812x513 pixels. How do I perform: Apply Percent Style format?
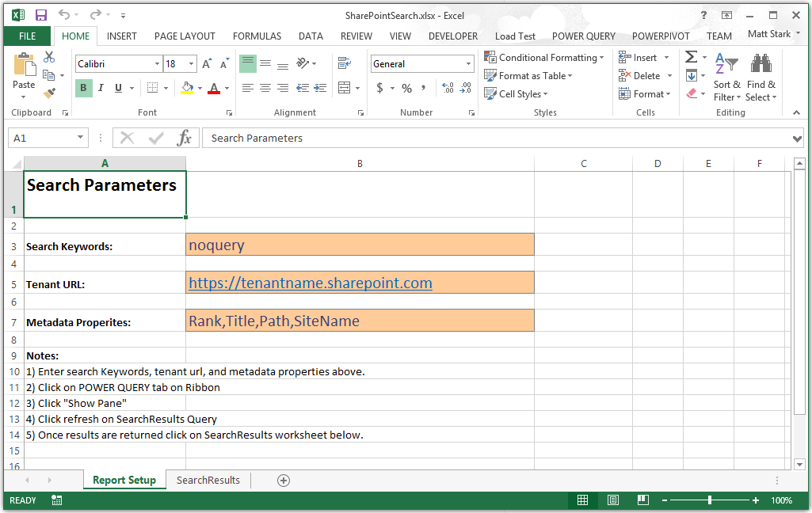point(407,88)
